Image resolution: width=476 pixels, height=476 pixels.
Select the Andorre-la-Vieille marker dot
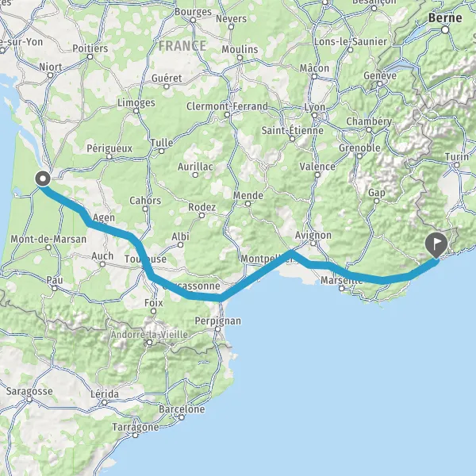[149, 343]
